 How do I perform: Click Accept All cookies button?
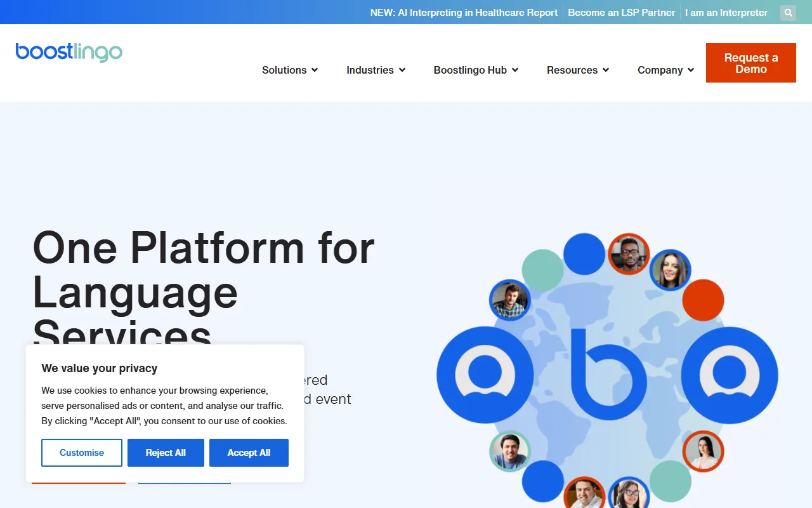pos(249,453)
